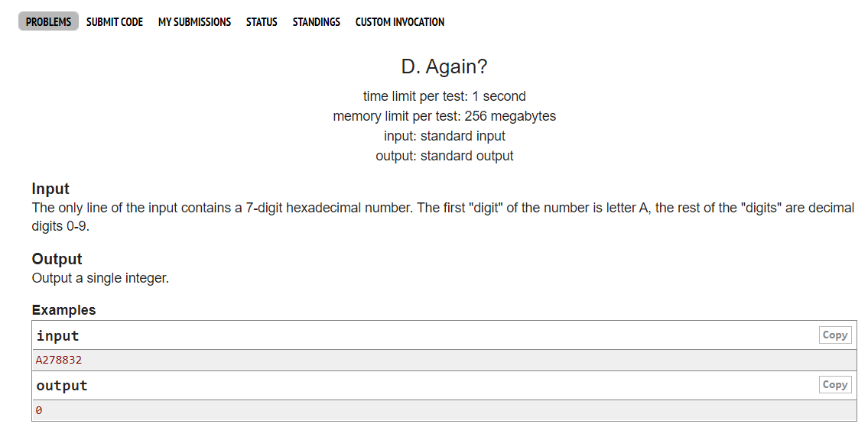Click the "input: standard input" line
Image resolution: width=868 pixels, height=427 pixels.
(x=444, y=136)
